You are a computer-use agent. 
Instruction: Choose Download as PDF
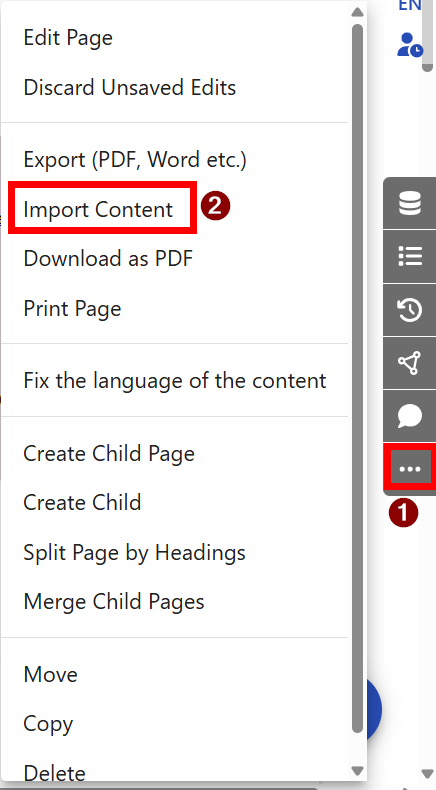(x=108, y=259)
